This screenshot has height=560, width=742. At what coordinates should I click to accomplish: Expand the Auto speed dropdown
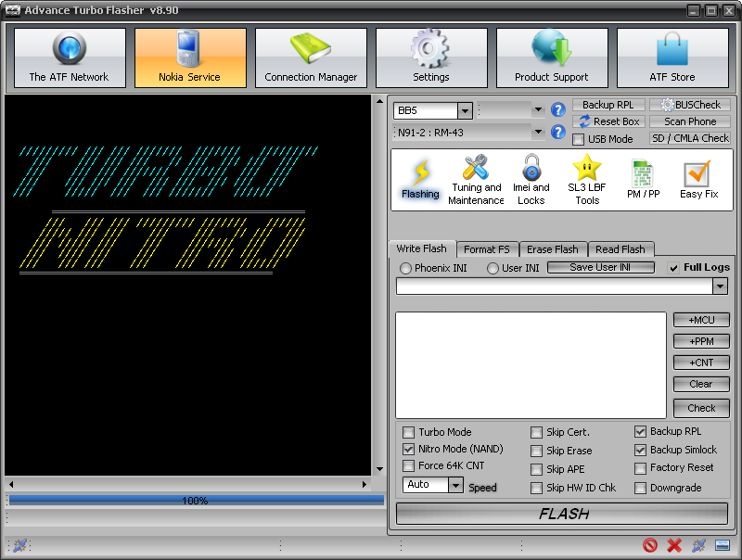(455, 485)
